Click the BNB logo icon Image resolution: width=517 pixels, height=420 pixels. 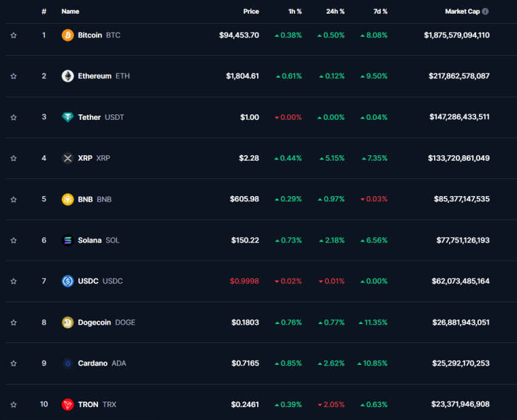click(67, 199)
